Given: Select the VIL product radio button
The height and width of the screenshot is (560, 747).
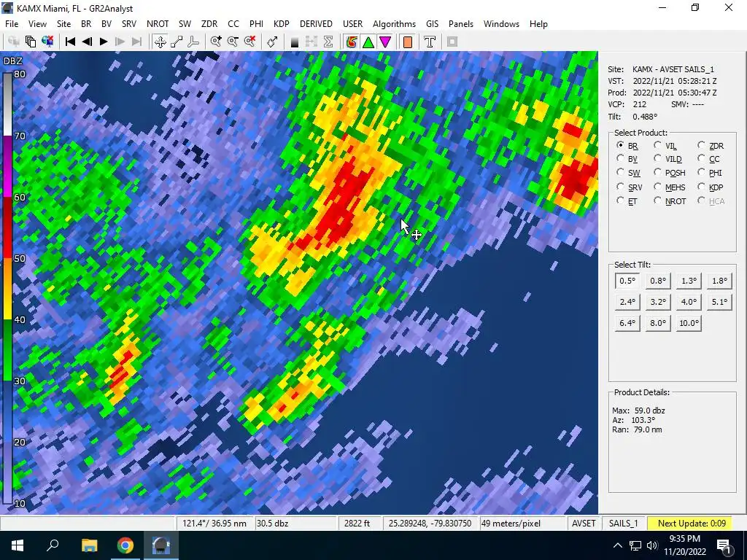Looking at the screenshot, I should [x=657, y=145].
